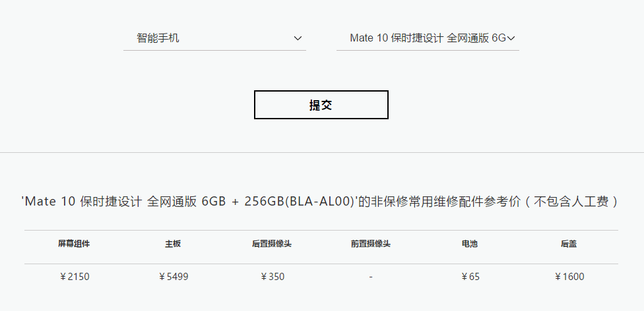The image size is (644, 311).
Task: Select the 电池 column header
Action: 470,244
